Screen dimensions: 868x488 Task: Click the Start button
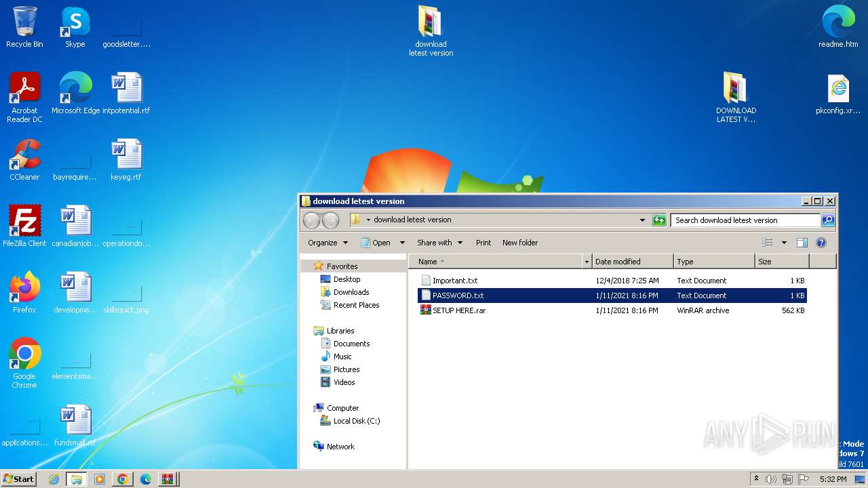(x=19, y=479)
